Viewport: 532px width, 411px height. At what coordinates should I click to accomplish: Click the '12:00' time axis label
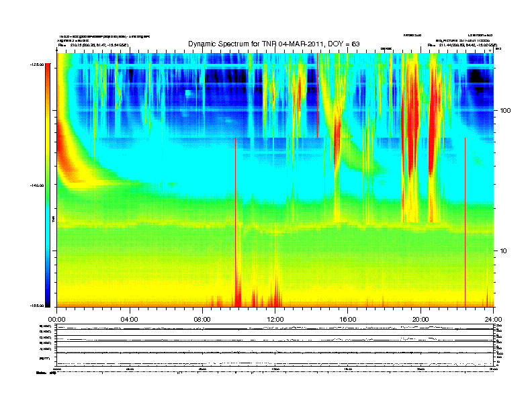point(275,319)
